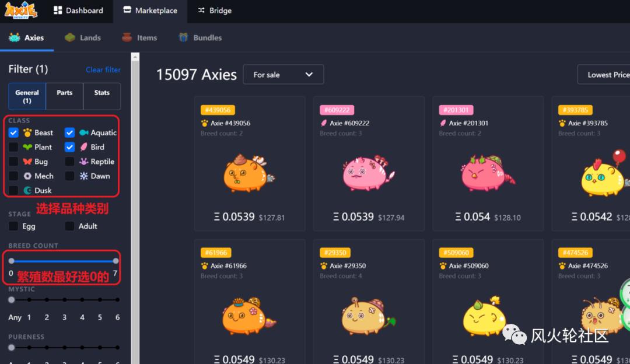Enable the Bug class checkbox

point(13,162)
